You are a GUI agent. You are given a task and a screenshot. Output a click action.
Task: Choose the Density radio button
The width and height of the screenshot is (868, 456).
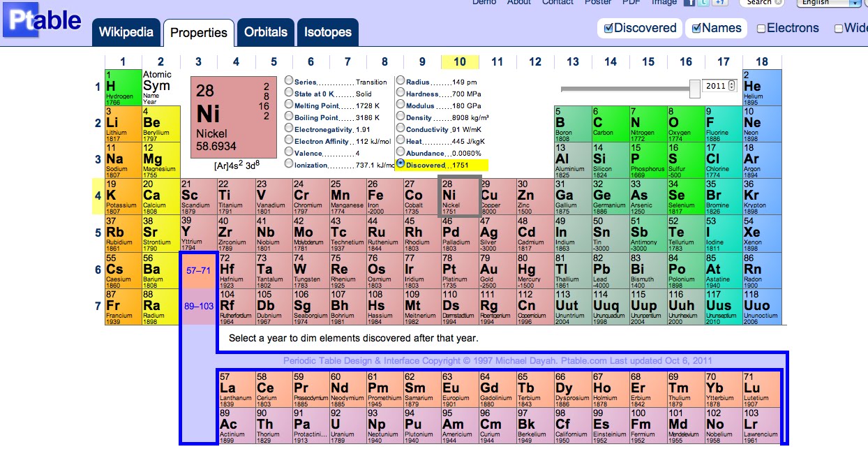(x=401, y=117)
